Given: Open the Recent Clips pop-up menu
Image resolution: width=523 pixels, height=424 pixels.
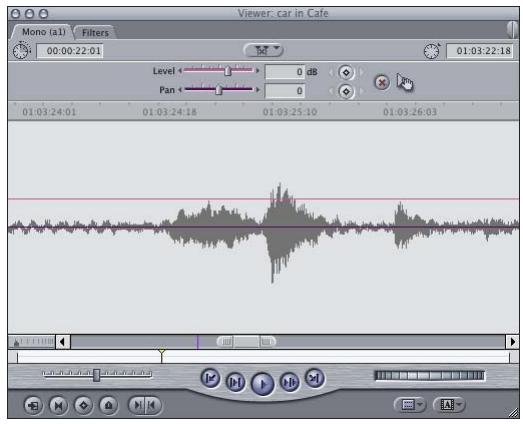Looking at the screenshot, I should 410,405.
